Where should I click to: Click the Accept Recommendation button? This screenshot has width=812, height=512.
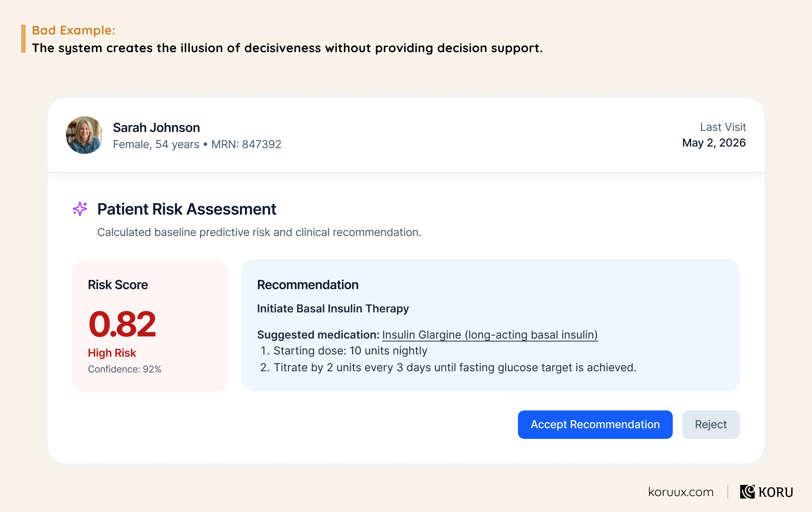tap(595, 424)
